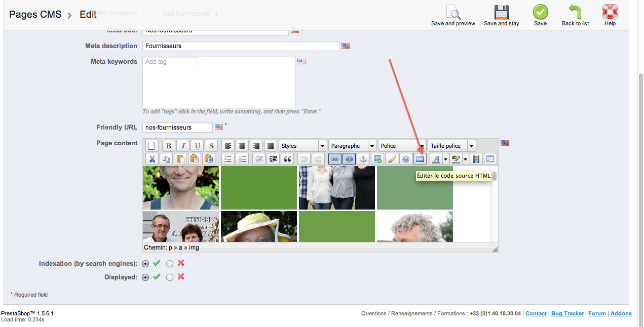Screen dimensions: 644x327
Task: Select Indexation no radio button
Action: point(170,264)
